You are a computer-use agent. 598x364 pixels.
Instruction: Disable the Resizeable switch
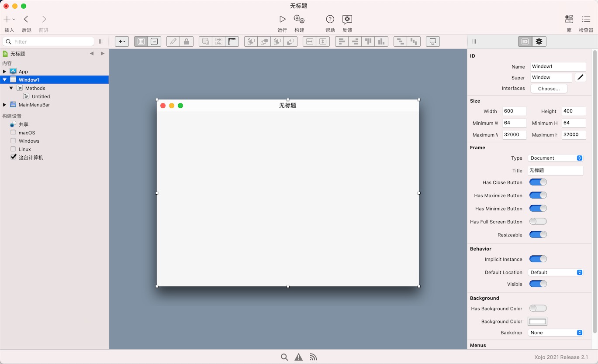tap(538, 234)
